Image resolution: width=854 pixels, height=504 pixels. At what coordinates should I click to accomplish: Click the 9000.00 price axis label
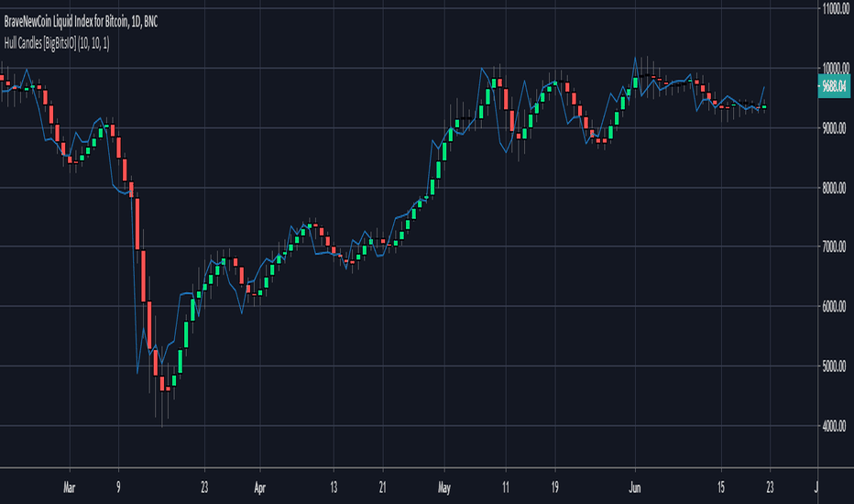[835, 128]
